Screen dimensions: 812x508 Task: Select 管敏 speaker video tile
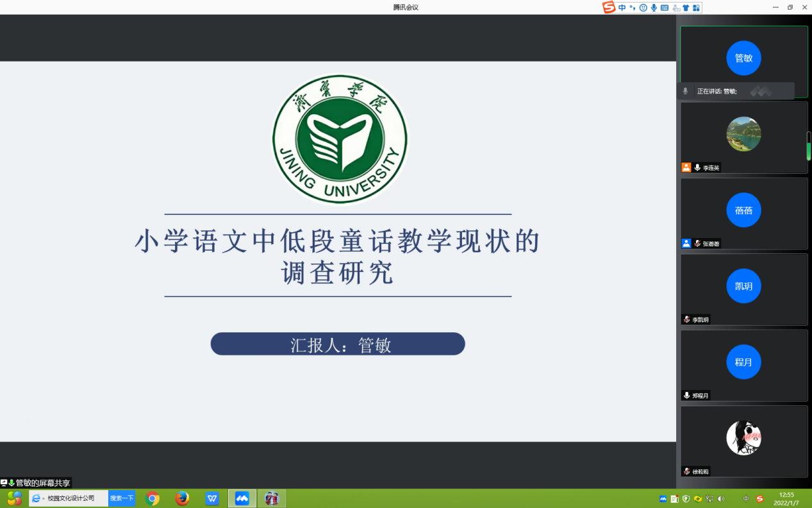coord(743,58)
